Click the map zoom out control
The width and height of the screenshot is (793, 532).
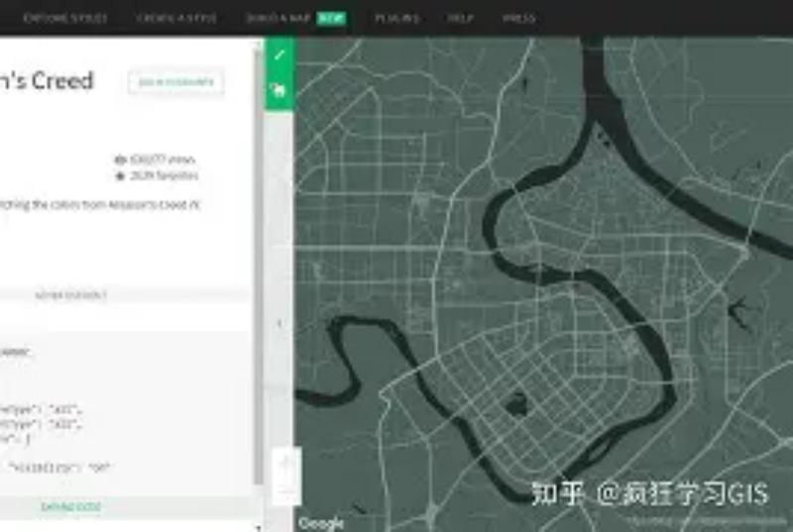pyautogui.click(x=286, y=490)
